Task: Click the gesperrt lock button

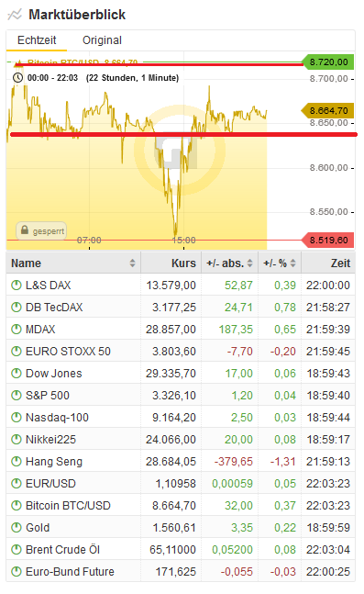Action: [x=41, y=230]
